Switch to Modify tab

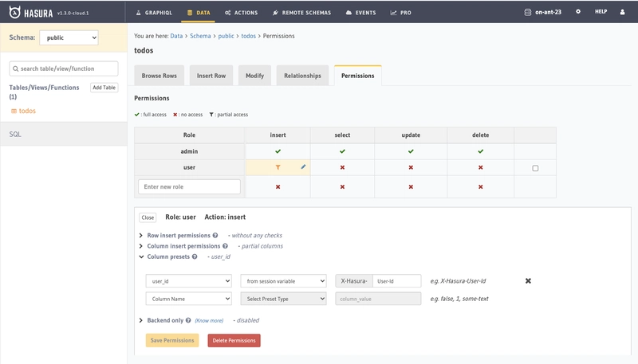pyautogui.click(x=254, y=76)
